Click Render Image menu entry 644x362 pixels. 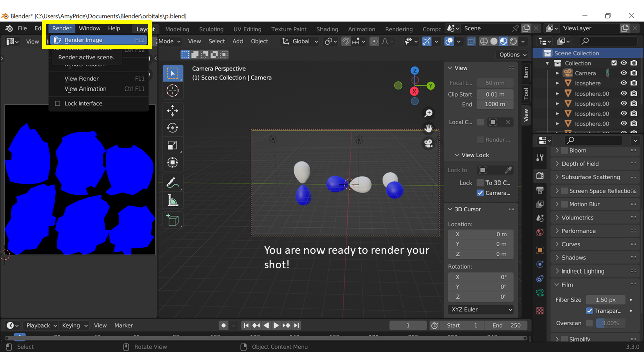click(x=84, y=40)
